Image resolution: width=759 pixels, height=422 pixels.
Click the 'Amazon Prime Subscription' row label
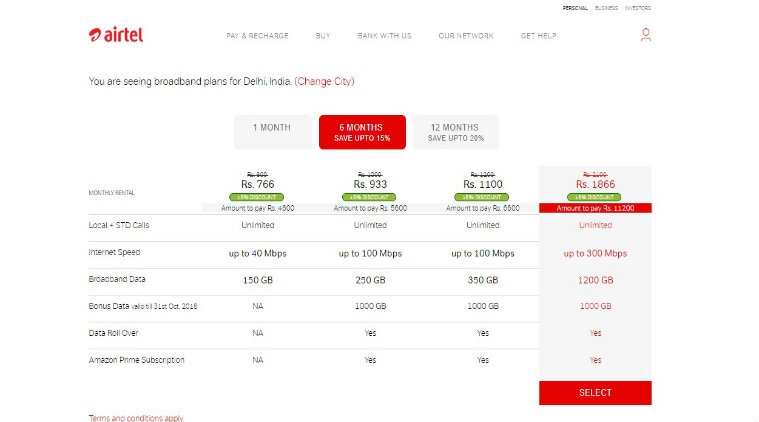pos(137,360)
